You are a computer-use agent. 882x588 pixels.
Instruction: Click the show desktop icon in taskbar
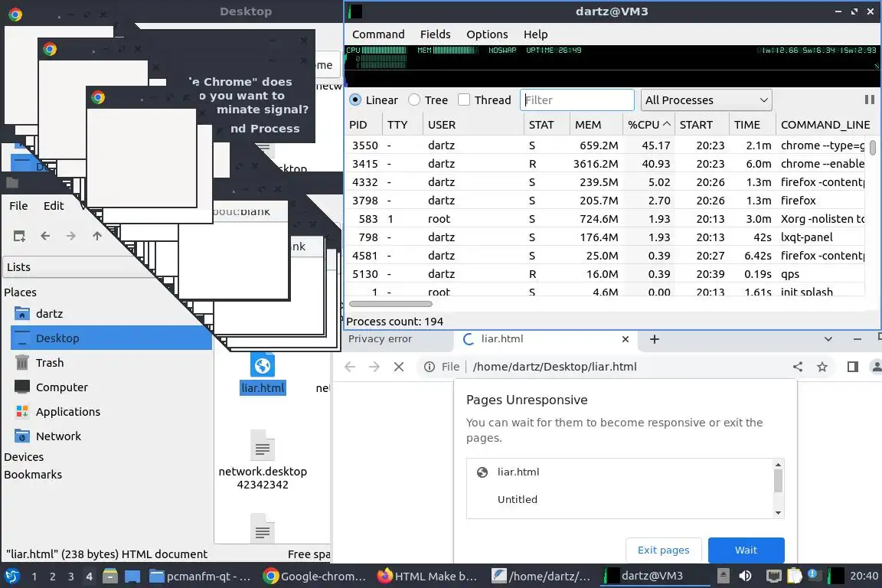[x=132, y=577]
